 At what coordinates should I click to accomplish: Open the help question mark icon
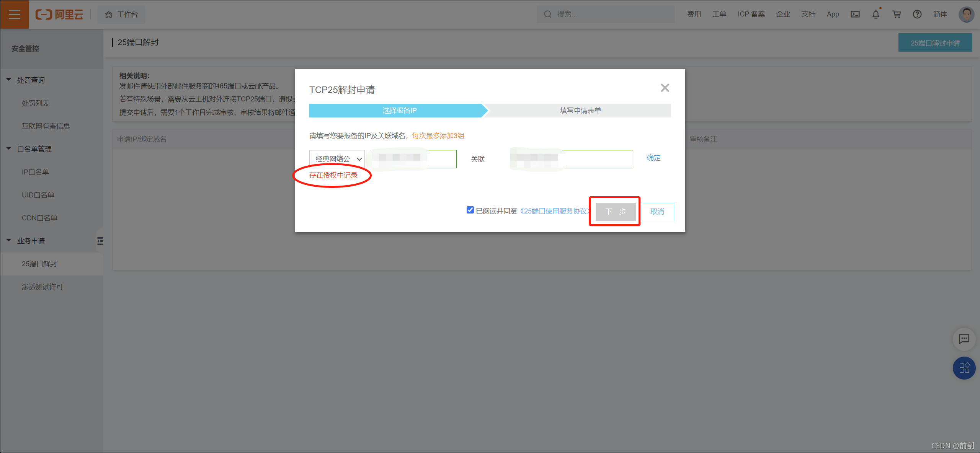(x=917, y=14)
